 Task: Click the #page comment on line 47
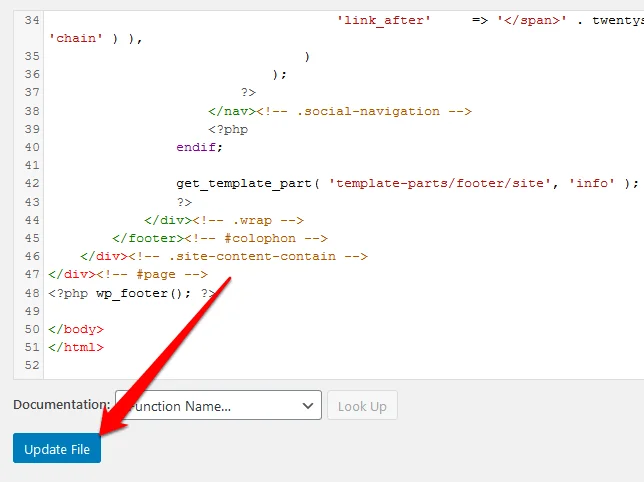(152, 274)
